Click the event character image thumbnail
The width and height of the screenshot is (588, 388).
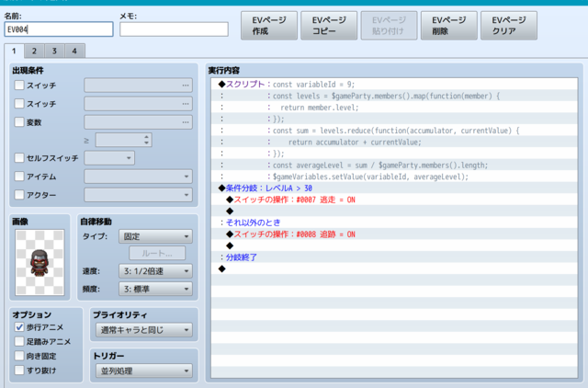tap(40, 262)
